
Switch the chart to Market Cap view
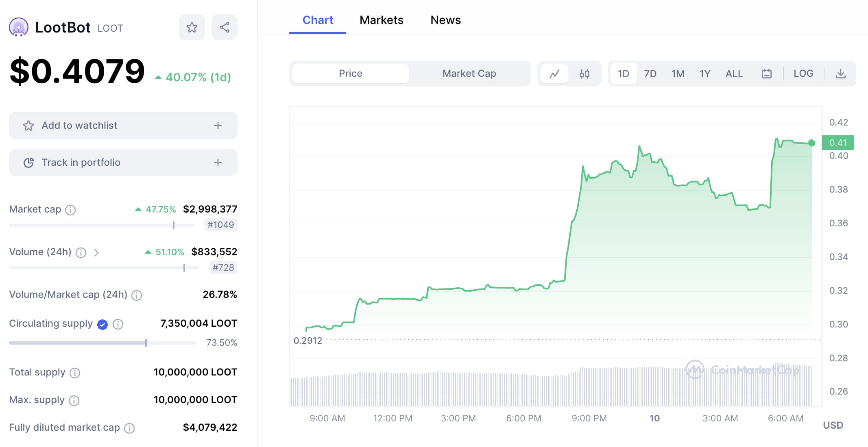point(469,74)
